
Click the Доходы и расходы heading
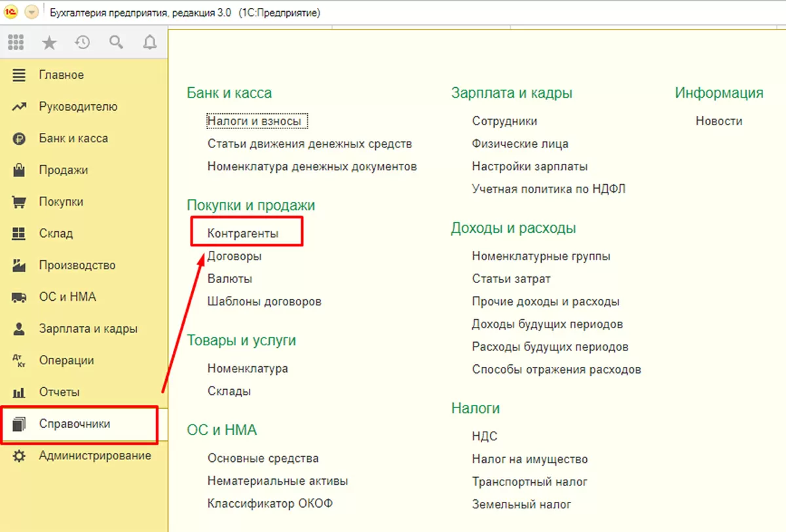click(x=514, y=228)
